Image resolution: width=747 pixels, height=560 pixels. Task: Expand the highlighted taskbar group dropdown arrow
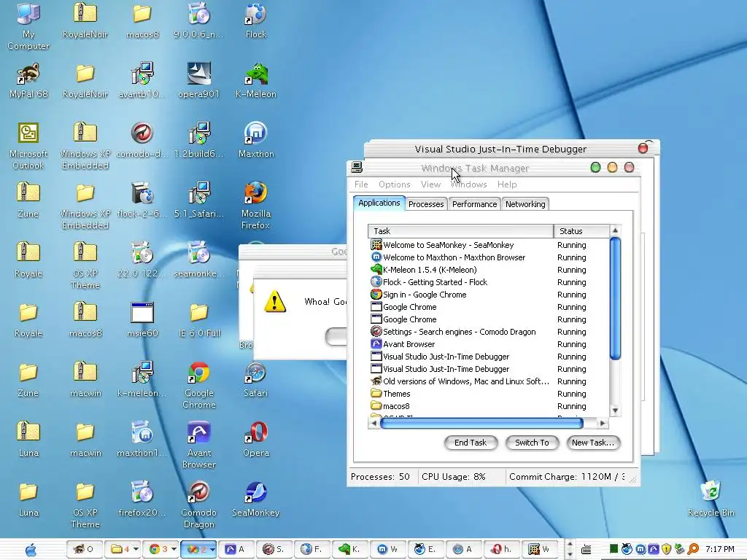[x=212, y=549]
